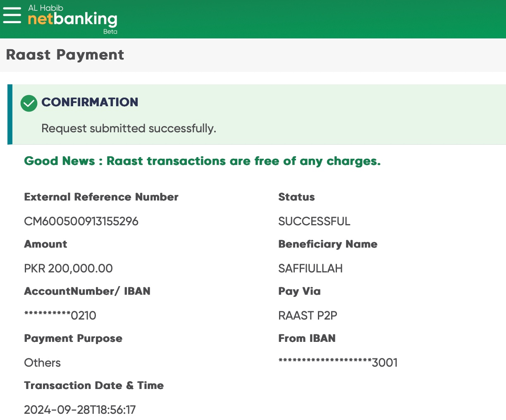Select the PKR 200,000.00 amount value

(68, 269)
